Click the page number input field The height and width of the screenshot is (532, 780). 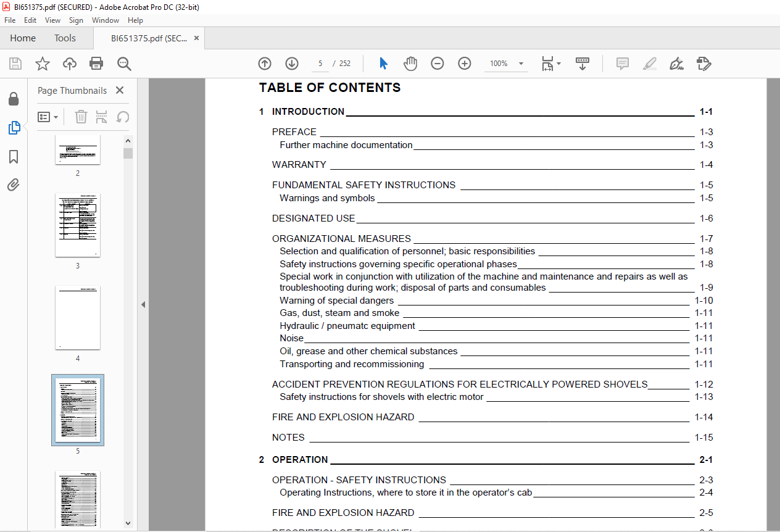coord(320,64)
